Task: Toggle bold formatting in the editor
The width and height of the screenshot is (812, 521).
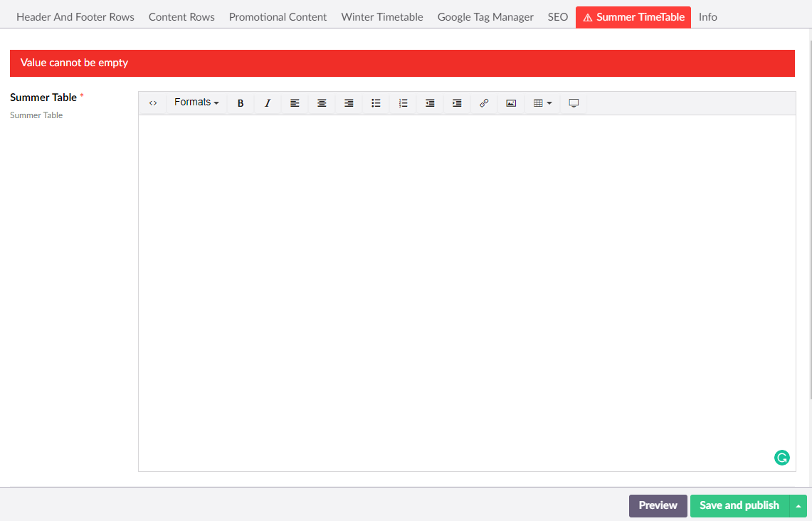Action: pos(241,103)
